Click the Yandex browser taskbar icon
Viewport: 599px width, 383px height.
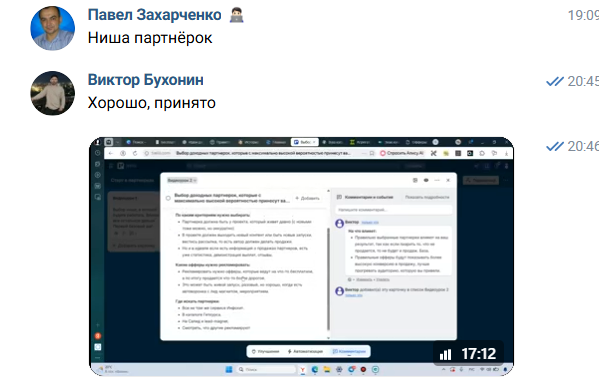(x=303, y=370)
